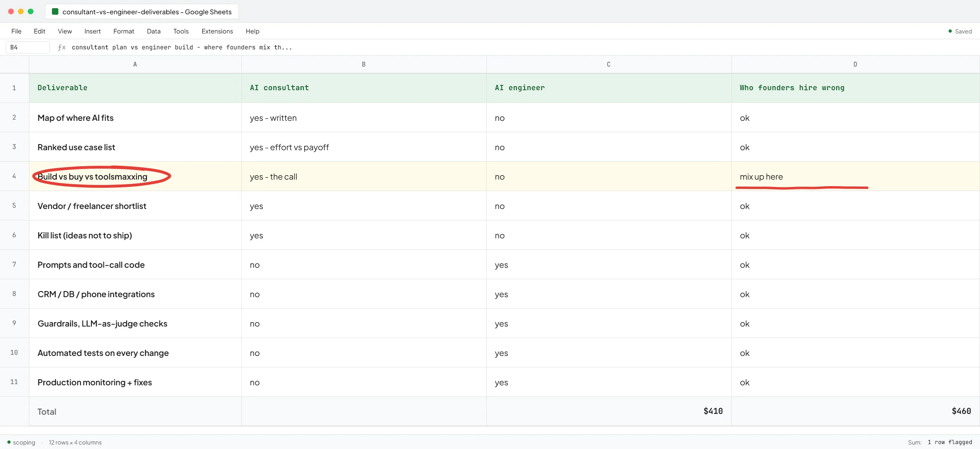Click the 'ok' cell for Kill list row
The height and width of the screenshot is (449, 980).
[x=855, y=235]
